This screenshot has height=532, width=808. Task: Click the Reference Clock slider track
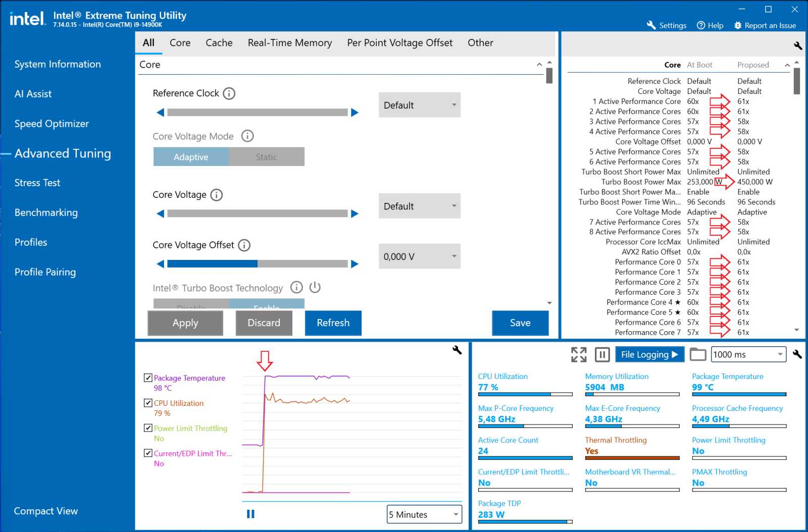pyautogui.click(x=258, y=113)
